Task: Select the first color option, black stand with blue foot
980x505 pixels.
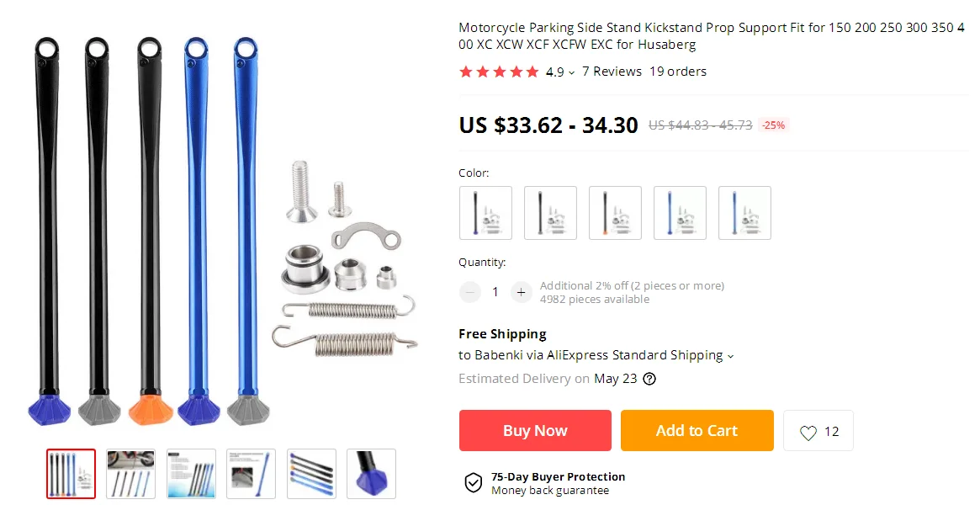Action: (485, 213)
